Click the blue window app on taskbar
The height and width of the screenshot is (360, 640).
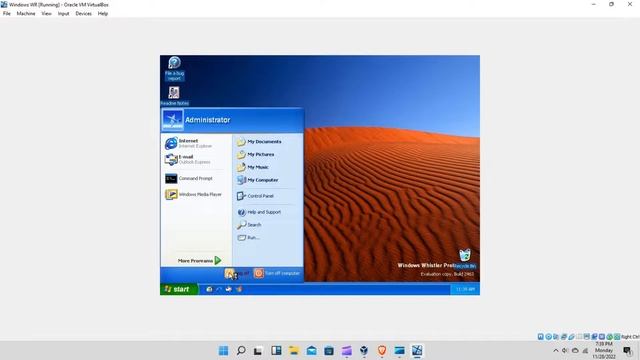coord(400,350)
